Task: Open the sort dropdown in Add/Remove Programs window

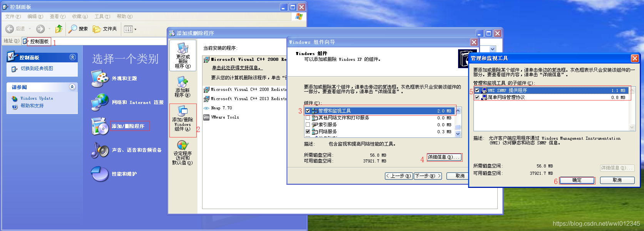Action: pos(492,49)
